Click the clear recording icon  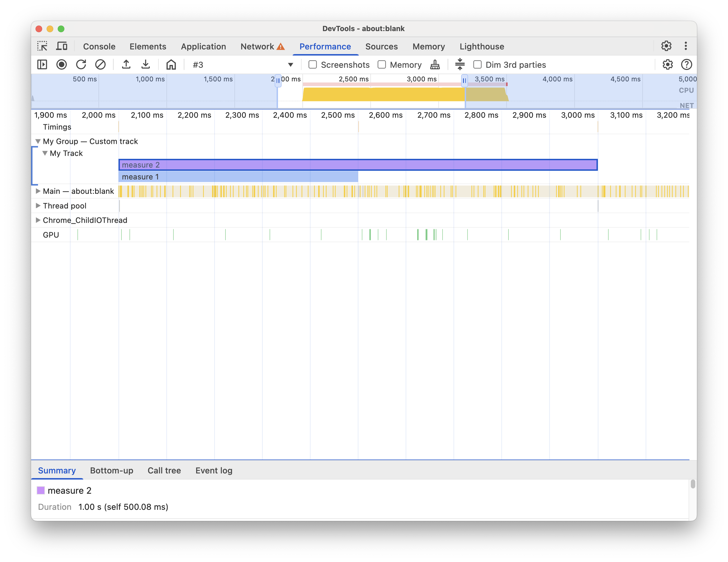100,64
